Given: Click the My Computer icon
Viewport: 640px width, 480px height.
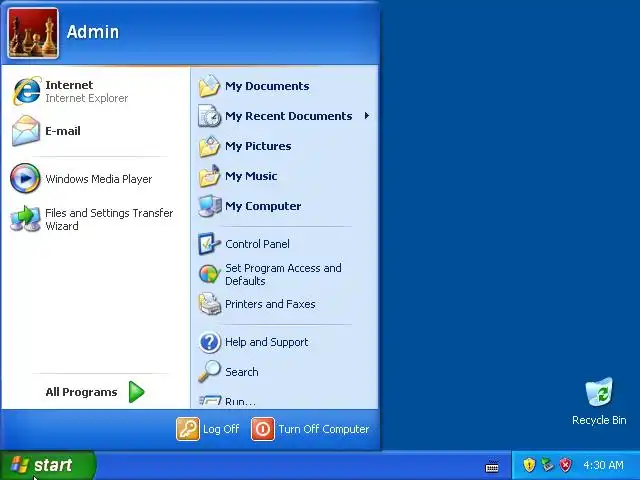Looking at the screenshot, I should [210, 206].
